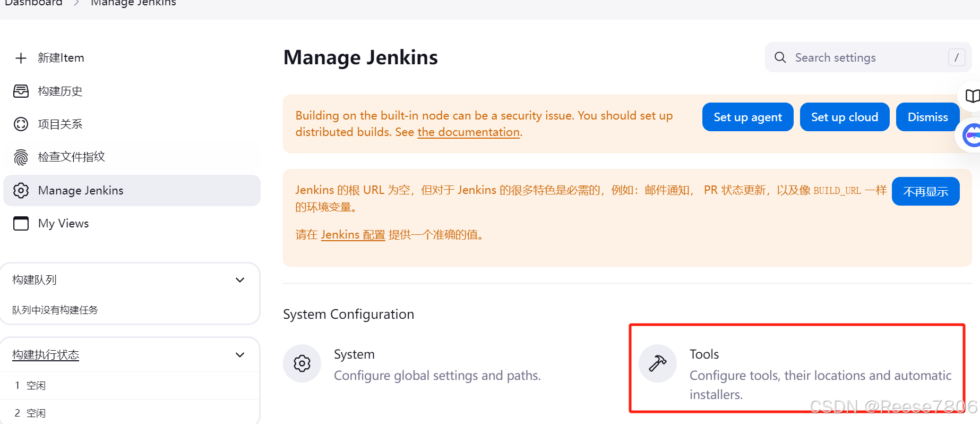
Task: Click the slash shortcut hint in search
Action: point(957,57)
